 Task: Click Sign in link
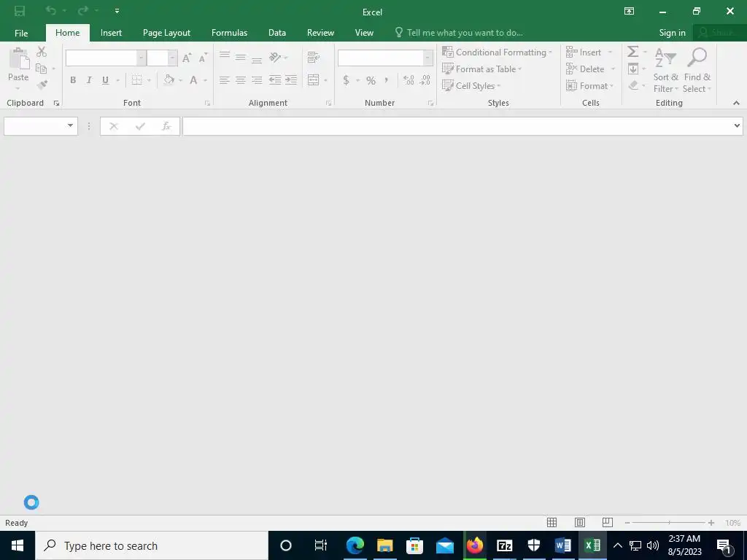[672, 33]
